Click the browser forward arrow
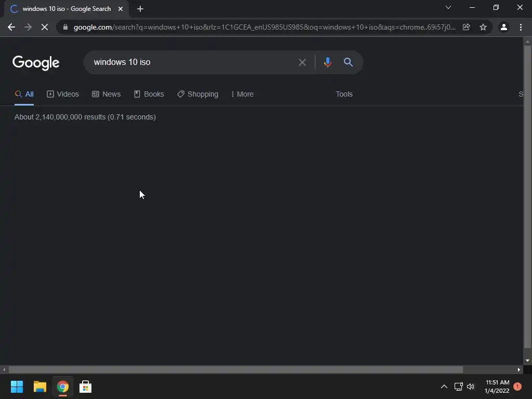The height and width of the screenshot is (399, 532). pos(28,27)
